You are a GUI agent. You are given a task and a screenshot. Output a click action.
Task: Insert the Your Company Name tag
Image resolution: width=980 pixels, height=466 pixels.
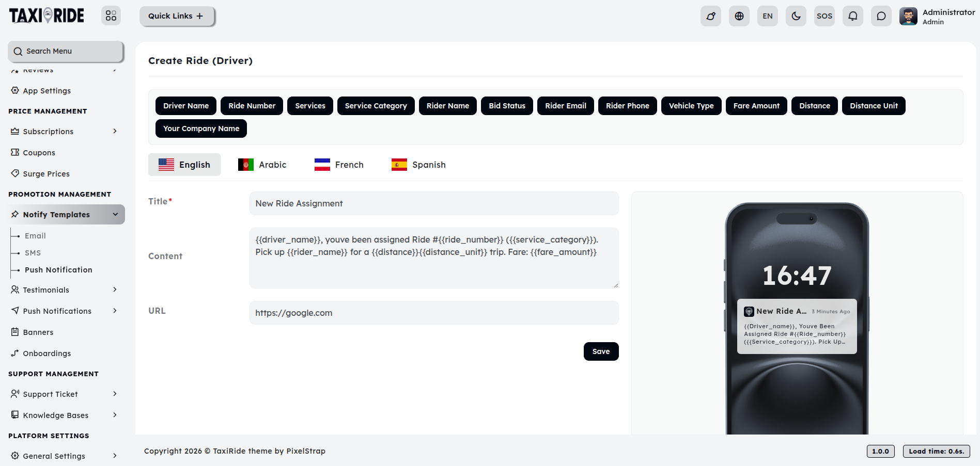click(x=201, y=128)
